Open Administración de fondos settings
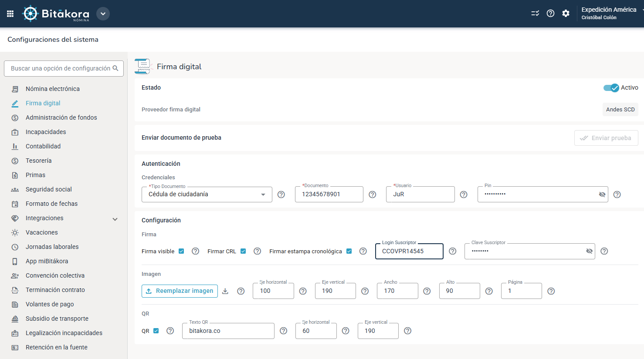644x359 pixels. coord(61,117)
